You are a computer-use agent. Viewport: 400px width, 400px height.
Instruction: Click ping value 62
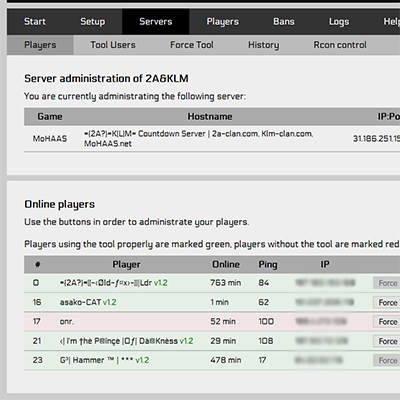click(263, 302)
